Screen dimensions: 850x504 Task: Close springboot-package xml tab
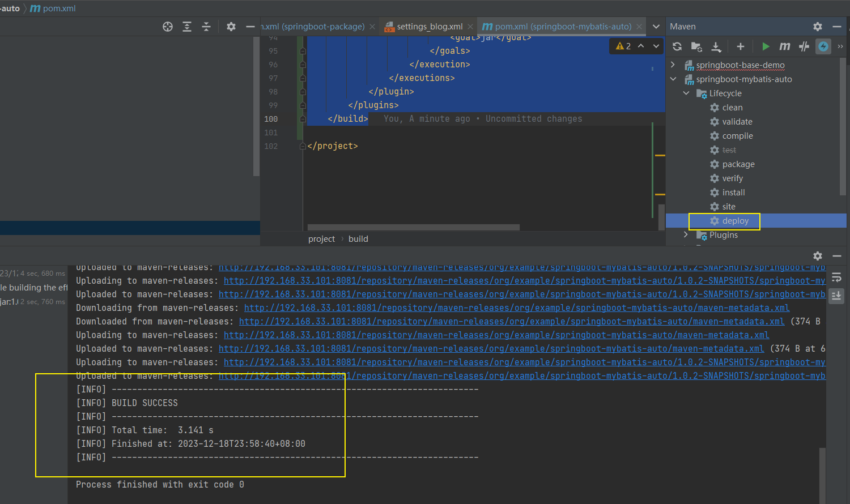coord(372,27)
